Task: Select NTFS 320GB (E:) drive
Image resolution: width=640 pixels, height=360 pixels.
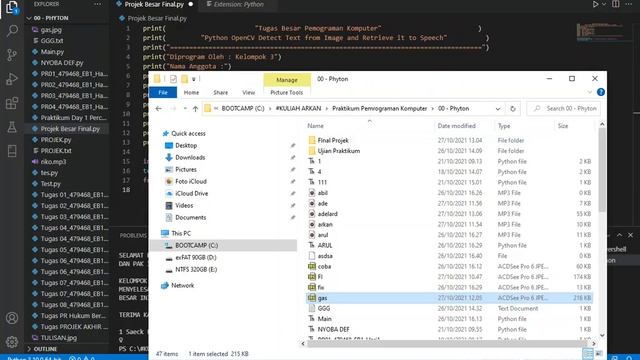Action: pos(196,269)
